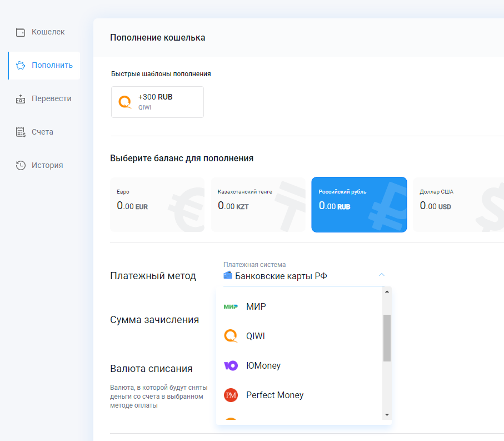Image resolution: width=504 pixels, height=441 pixels.
Task: Click the История clock icon
Action: (21, 165)
